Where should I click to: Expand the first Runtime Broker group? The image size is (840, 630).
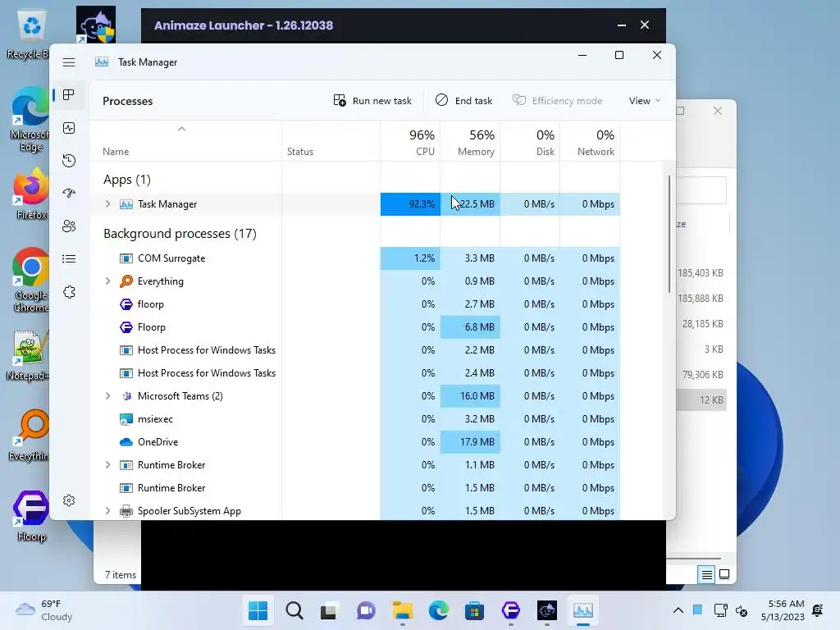(x=107, y=465)
